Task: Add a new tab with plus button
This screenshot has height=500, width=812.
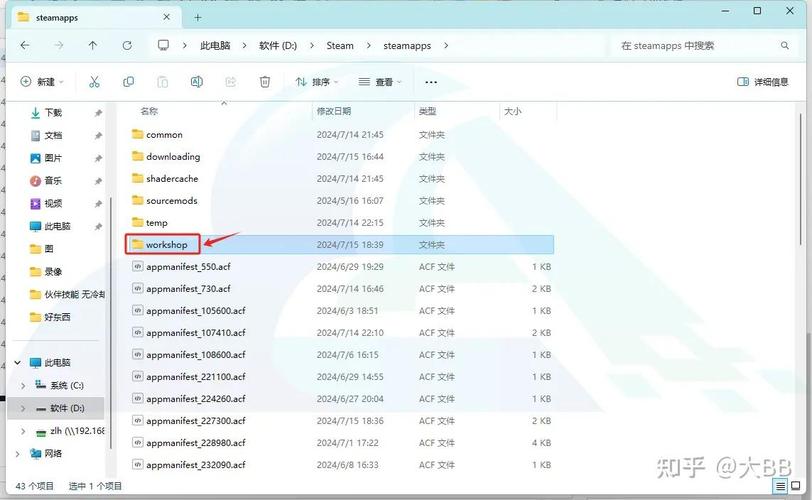Action: 198,18
